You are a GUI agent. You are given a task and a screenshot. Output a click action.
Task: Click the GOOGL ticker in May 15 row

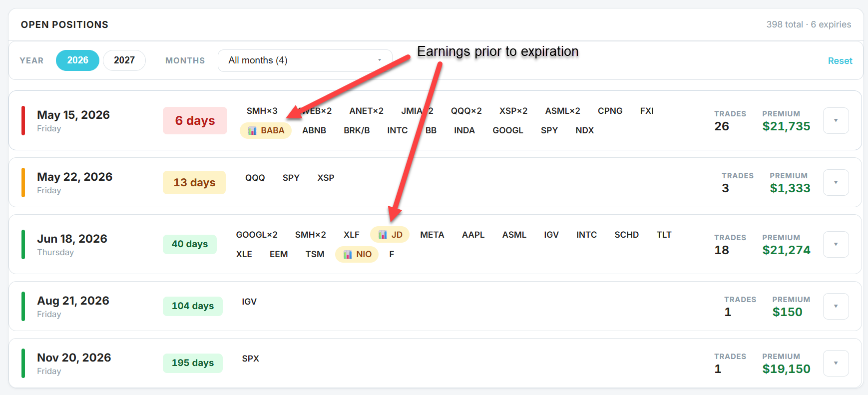[x=507, y=130]
